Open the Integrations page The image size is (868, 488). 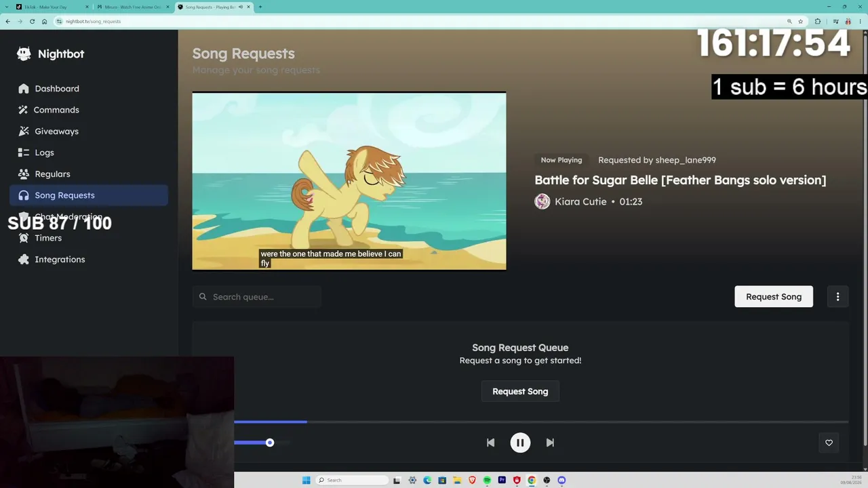tap(89, 260)
